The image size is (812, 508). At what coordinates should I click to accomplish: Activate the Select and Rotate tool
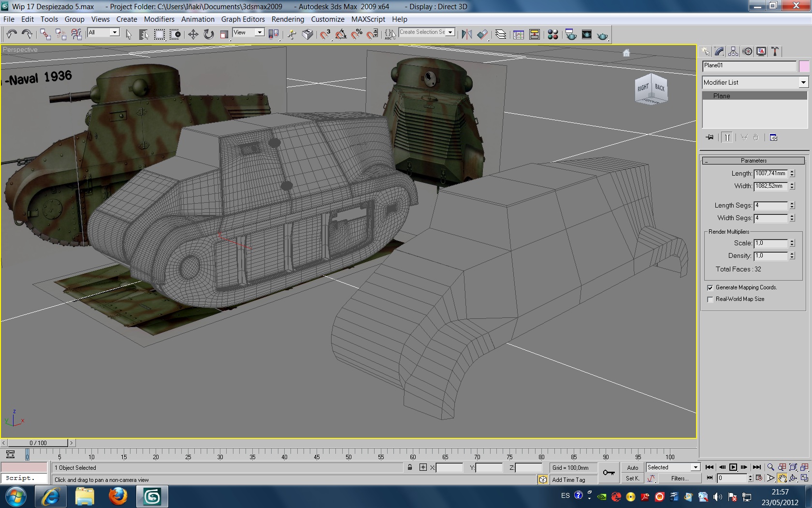tap(208, 34)
